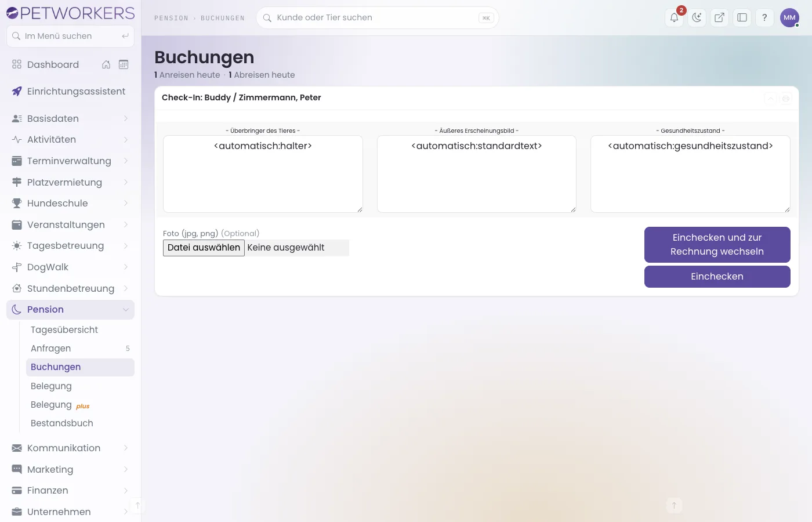The height and width of the screenshot is (522, 812).
Task: Open the notifications bell icon
Action: tap(674, 17)
